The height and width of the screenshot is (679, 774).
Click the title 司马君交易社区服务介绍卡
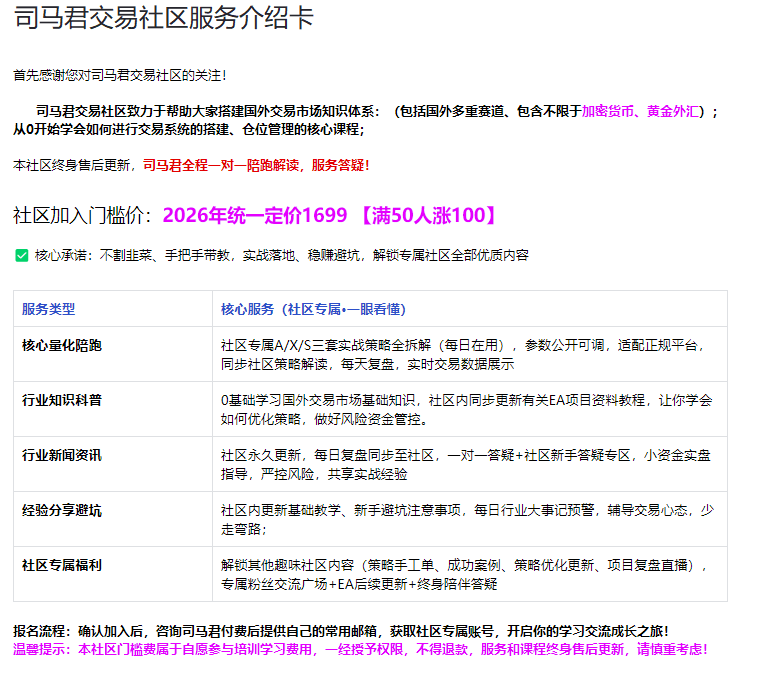point(164,18)
